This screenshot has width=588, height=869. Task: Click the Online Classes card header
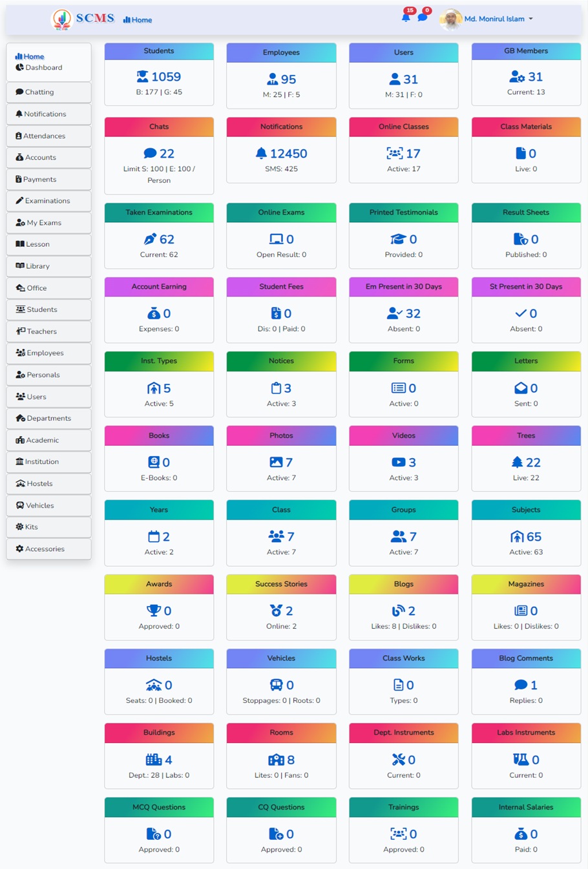[x=403, y=127]
